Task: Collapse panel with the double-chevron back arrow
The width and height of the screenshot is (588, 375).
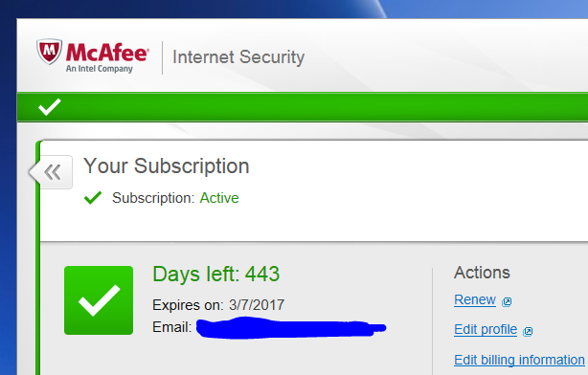Action: [52, 172]
